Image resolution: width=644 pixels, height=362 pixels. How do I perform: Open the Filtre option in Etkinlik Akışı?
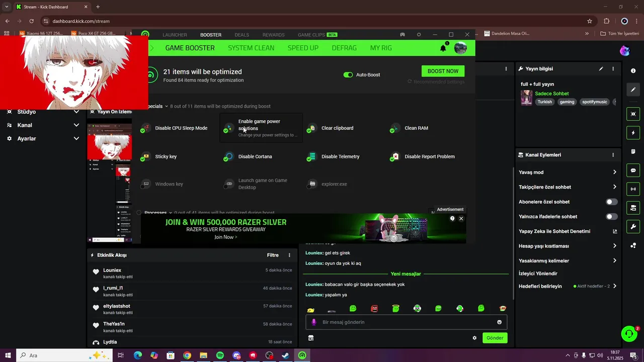point(273,255)
